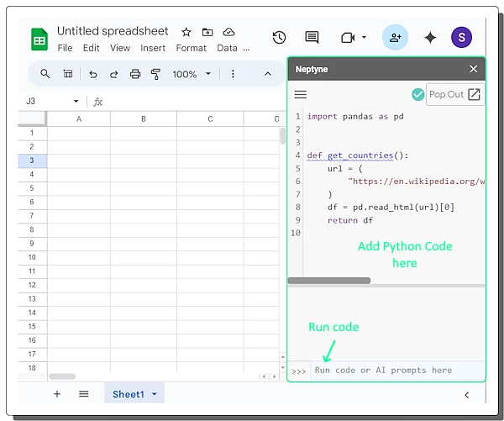504x421 pixels.
Task: Star the Untitled spreadsheet document
Action: (x=186, y=32)
